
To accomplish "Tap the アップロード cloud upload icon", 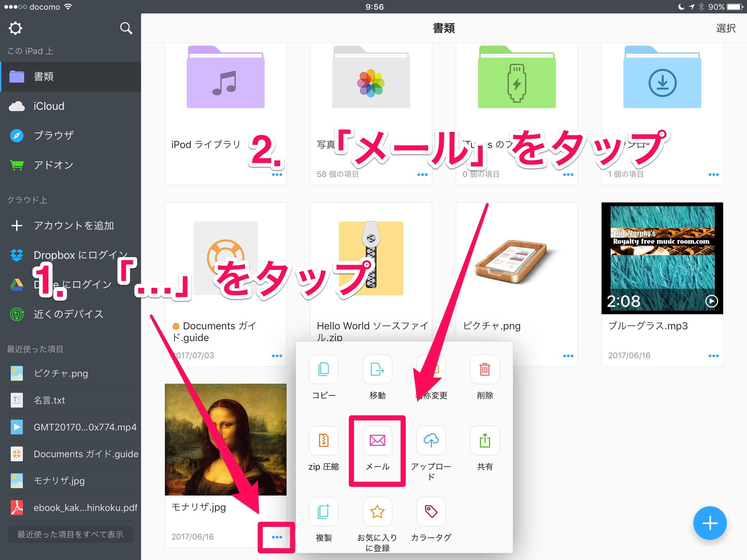I will pyautogui.click(x=431, y=440).
